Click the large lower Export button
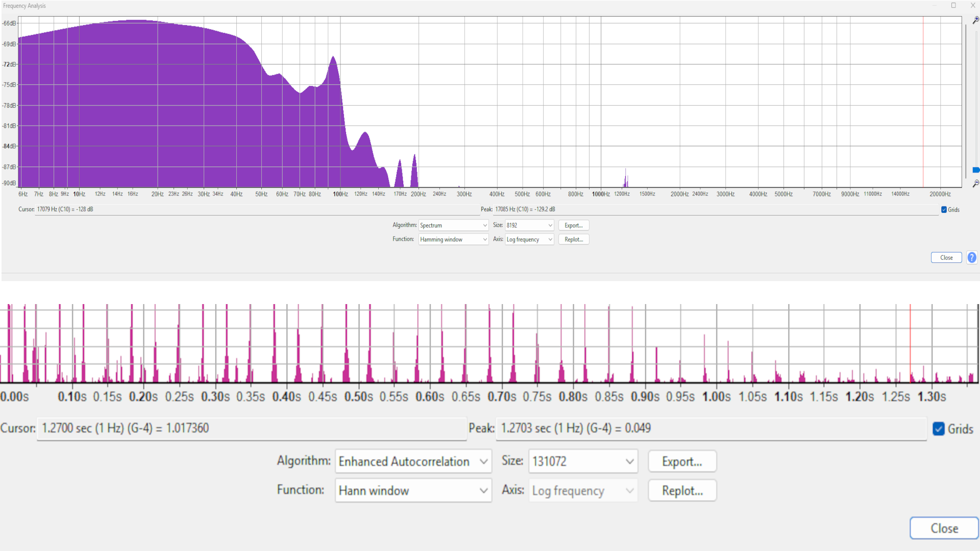Image resolution: width=980 pixels, height=551 pixels. click(682, 462)
